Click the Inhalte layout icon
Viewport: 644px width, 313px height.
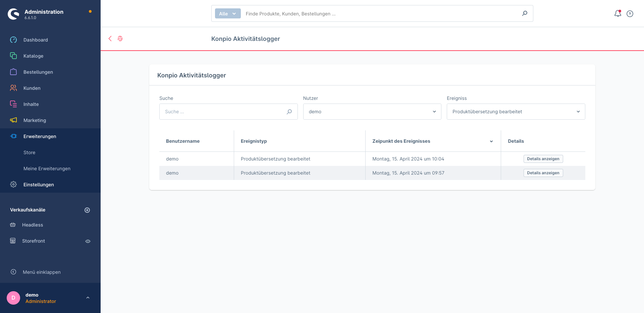tap(13, 104)
